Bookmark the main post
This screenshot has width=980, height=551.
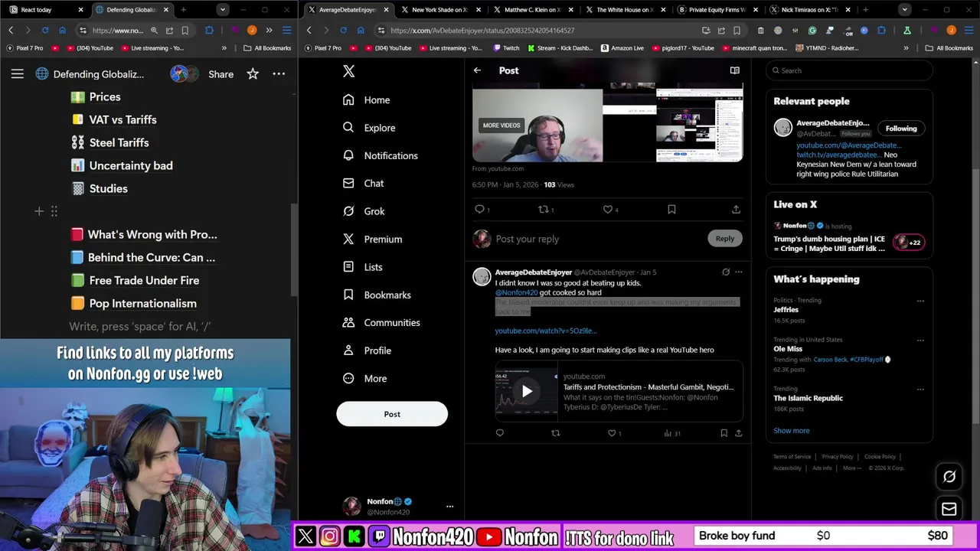click(671, 209)
